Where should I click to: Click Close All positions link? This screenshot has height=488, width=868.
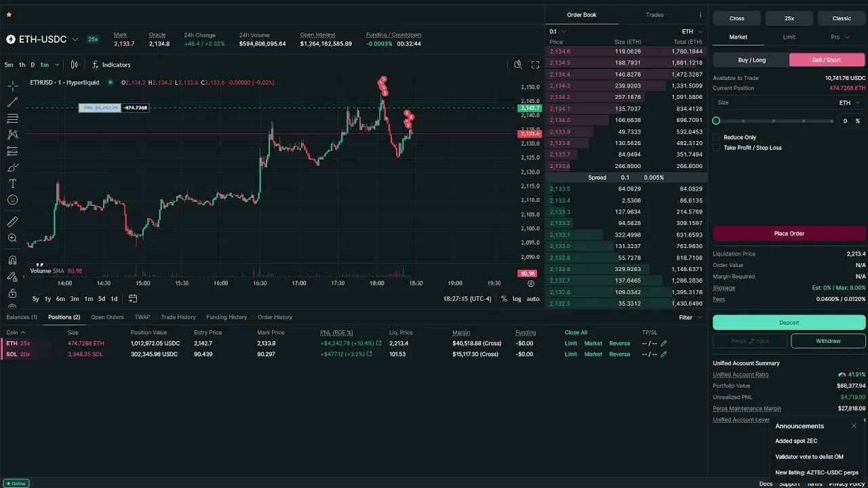(x=576, y=333)
